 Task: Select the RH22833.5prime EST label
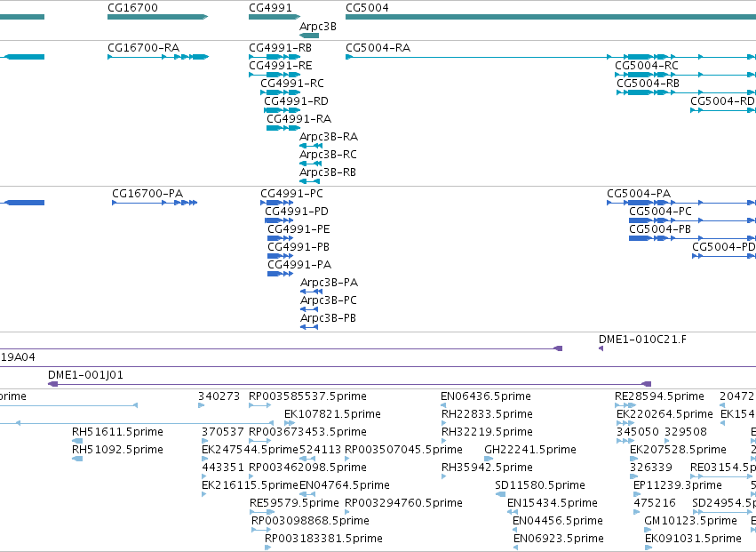click(487, 414)
